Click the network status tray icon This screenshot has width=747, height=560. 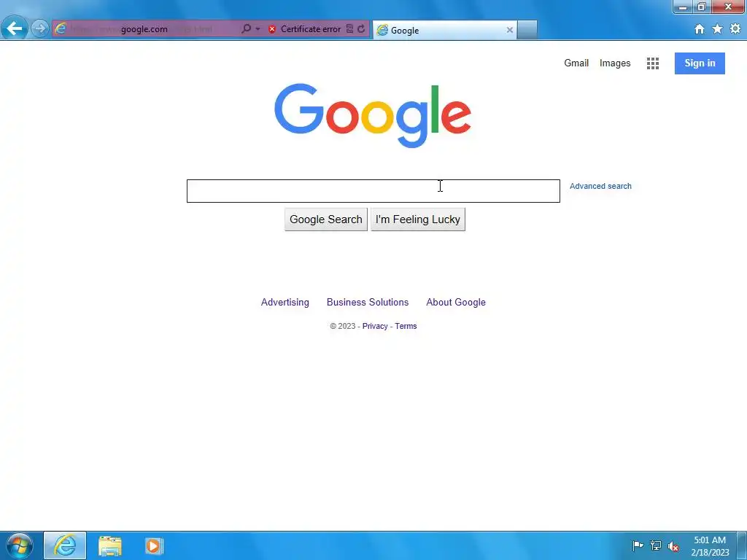(x=656, y=545)
